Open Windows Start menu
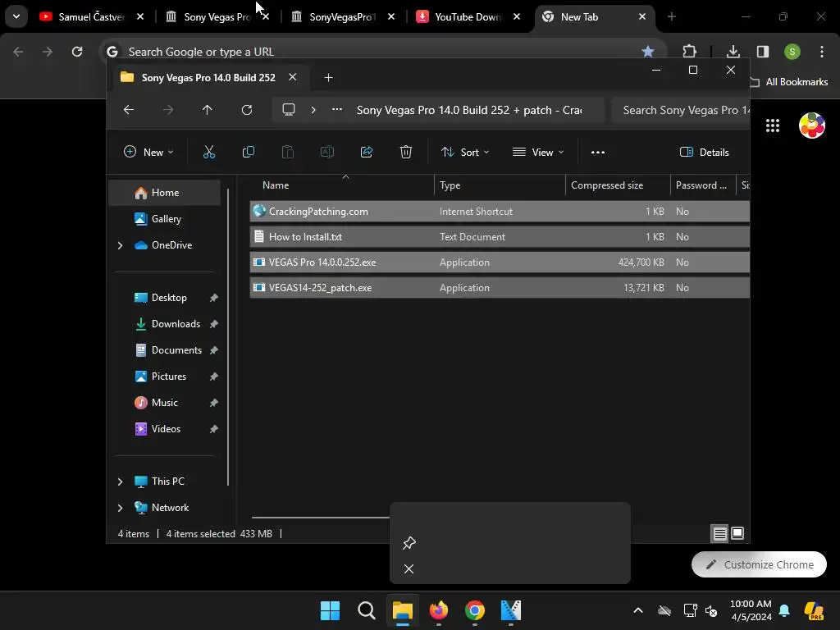The height and width of the screenshot is (630, 840). click(x=330, y=610)
